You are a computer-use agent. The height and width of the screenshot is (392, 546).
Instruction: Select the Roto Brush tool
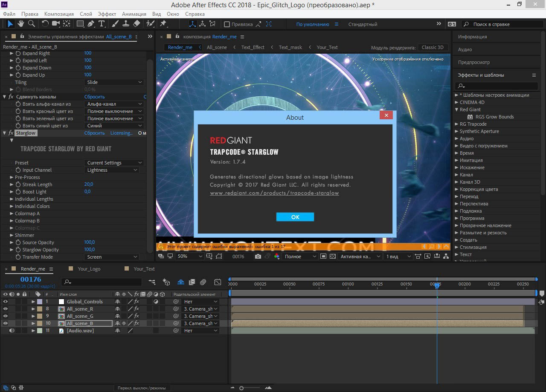pos(150,24)
